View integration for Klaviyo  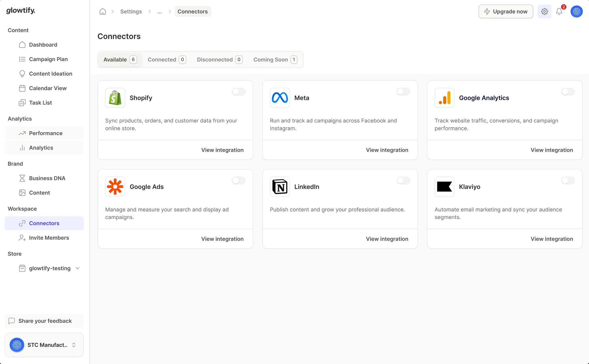tap(552, 239)
